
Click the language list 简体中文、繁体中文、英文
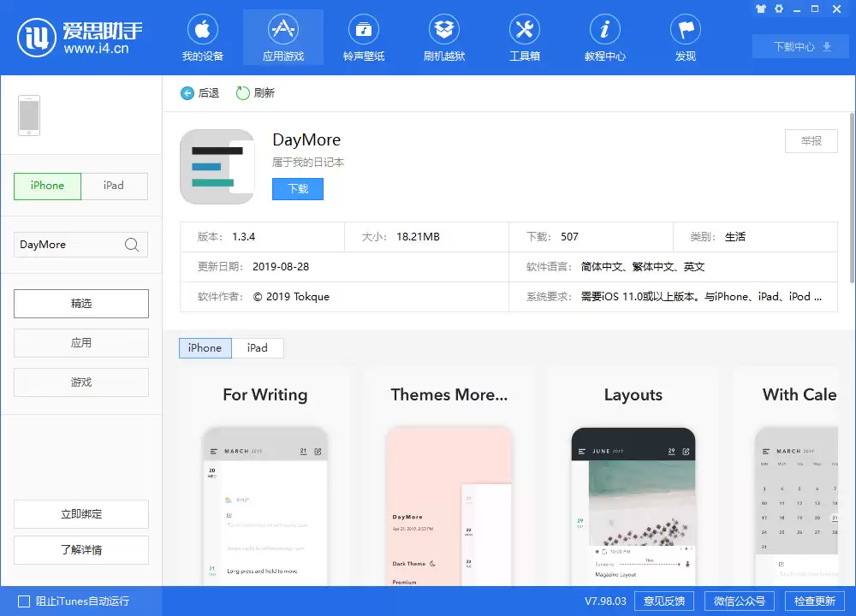pyautogui.click(x=643, y=267)
